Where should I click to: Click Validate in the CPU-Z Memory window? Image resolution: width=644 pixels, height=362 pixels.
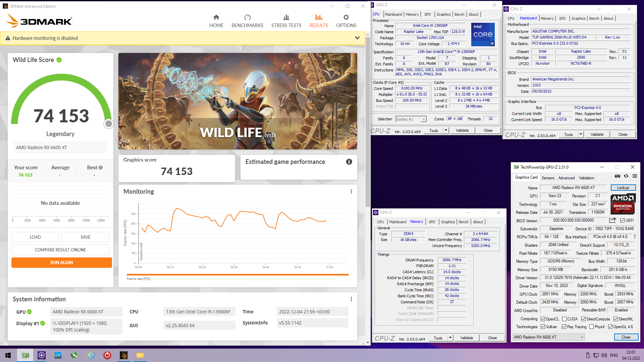pyautogui.click(x=467, y=338)
